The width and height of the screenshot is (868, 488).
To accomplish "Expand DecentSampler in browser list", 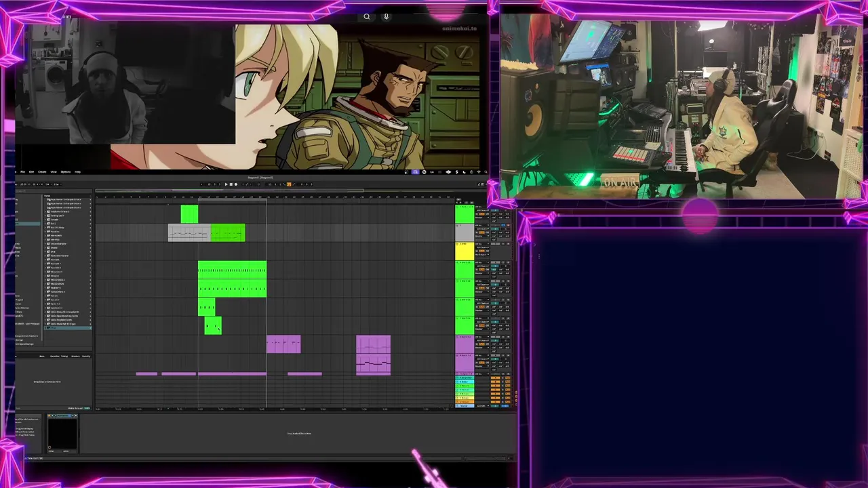I will coord(45,243).
